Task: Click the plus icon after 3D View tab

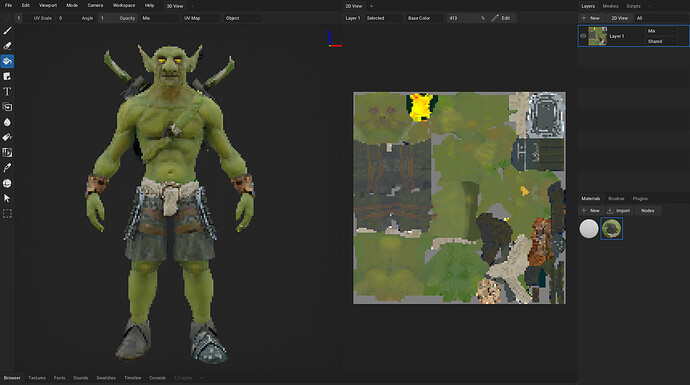Action: pos(193,6)
